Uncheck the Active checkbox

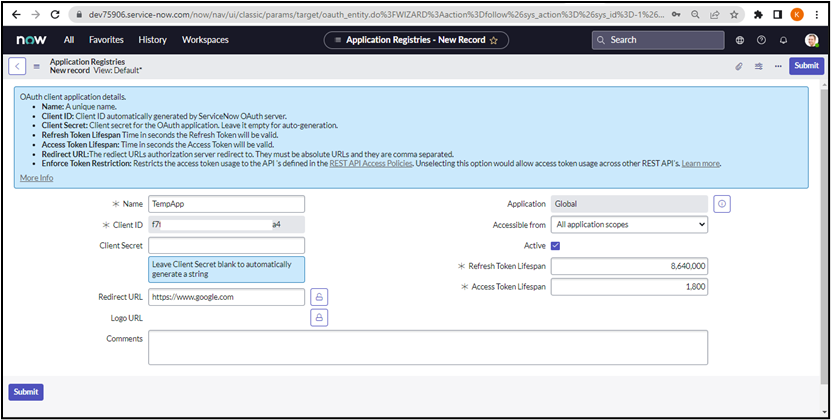(555, 245)
